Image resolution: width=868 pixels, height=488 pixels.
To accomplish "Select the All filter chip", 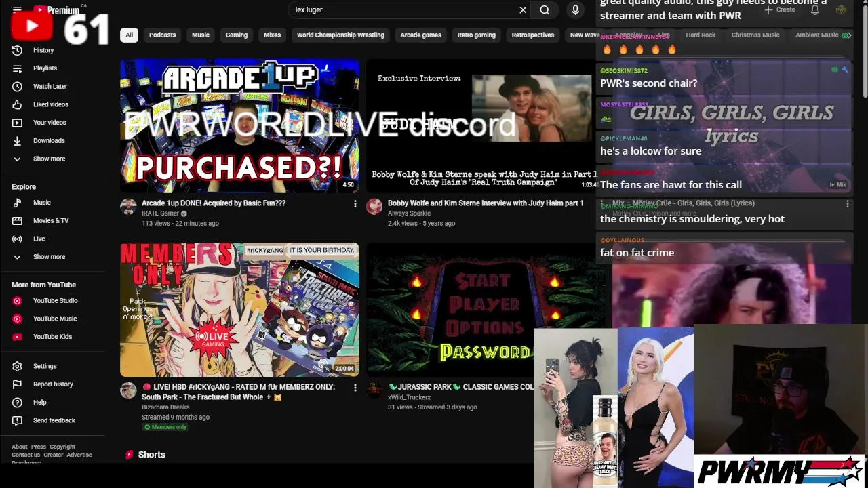I will pyautogui.click(x=129, y=35).
